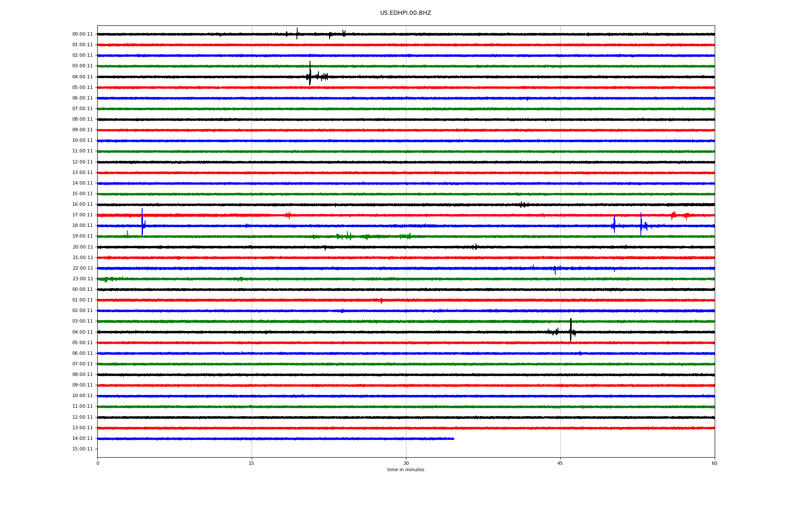Click the 'time in minutes' axis label
This screenshot has height=508, width=812.
click(405, 469)
